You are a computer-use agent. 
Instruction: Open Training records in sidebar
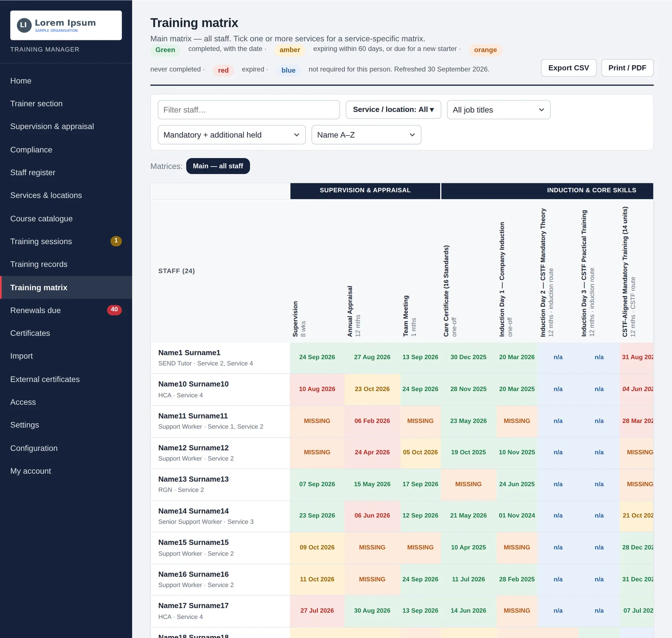(x=66, y=264)
